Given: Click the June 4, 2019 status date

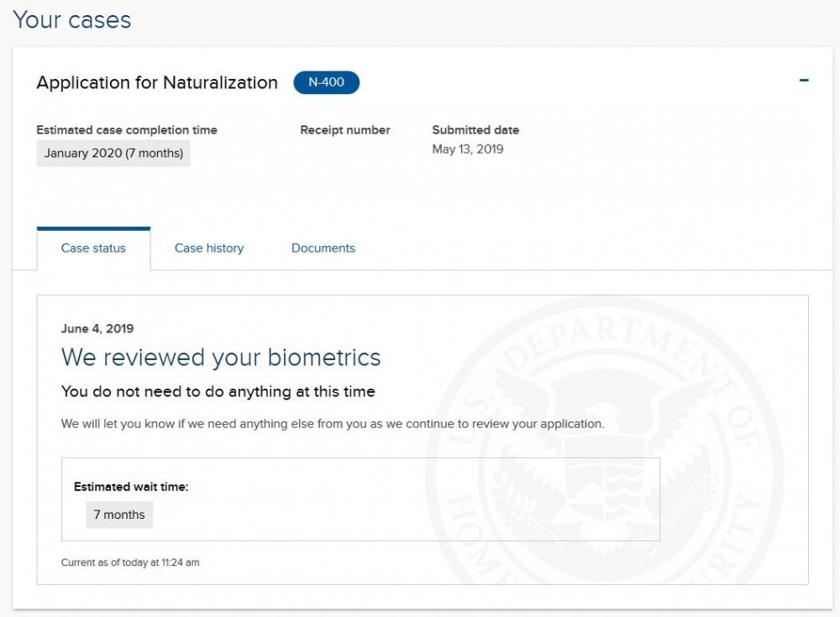Looking at the screenshot, I should [x=97, y=328].
